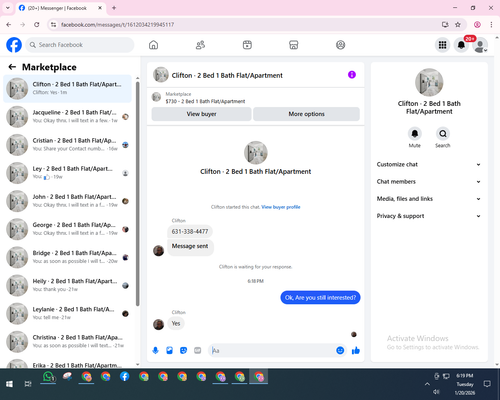Click the site information icon in address bar

pos(53,24)
